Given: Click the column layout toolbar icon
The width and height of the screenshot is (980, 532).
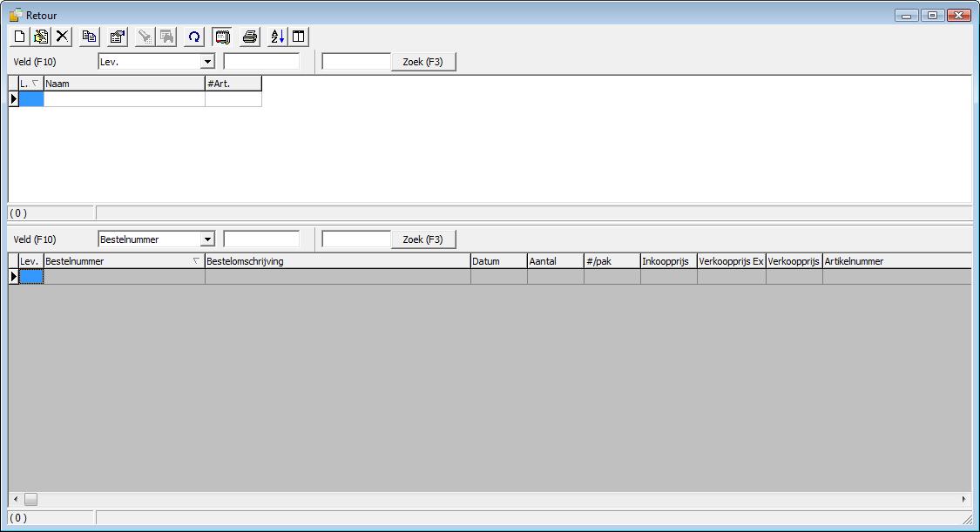Looking at the screenshot, I should coord(299,37).
